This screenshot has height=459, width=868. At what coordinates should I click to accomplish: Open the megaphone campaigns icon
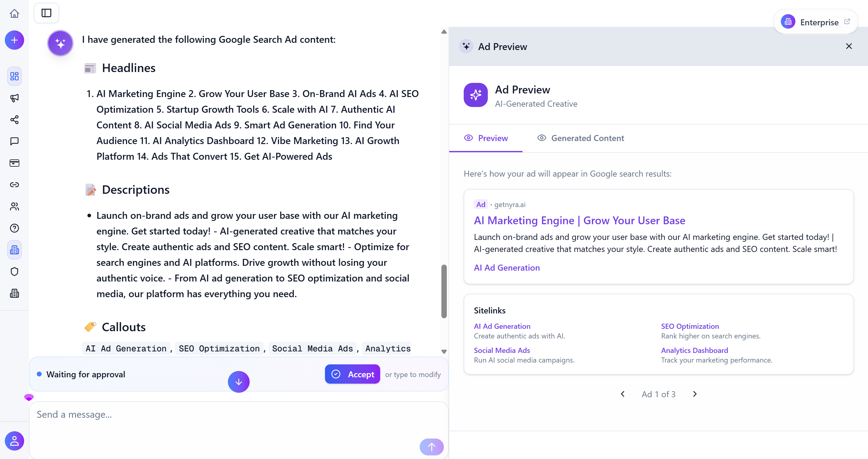pos(14,98)
